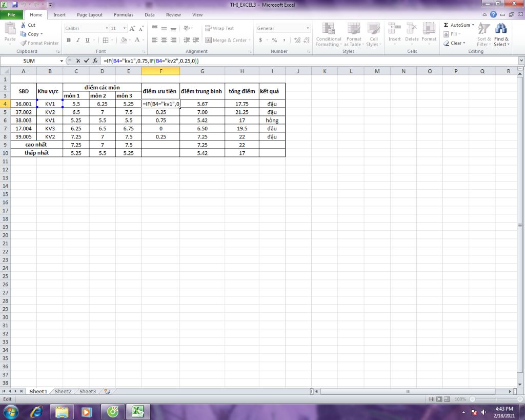This screenshot has width=525, height=420.
Task: Click the Orientation text angle icon
Action: [x=187, y=29]
